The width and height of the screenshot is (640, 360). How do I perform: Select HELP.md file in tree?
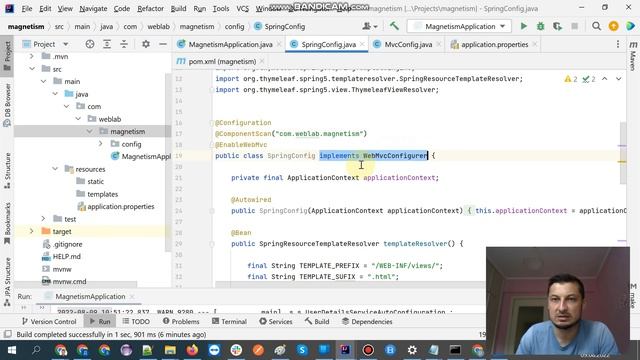(x=61, y=256)
